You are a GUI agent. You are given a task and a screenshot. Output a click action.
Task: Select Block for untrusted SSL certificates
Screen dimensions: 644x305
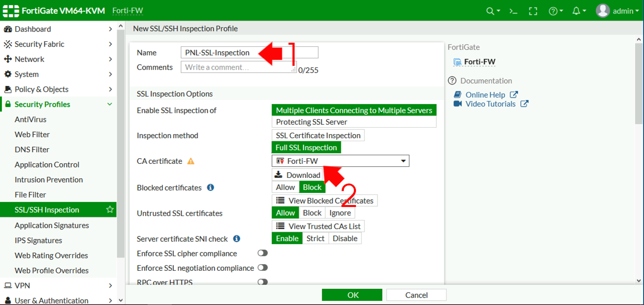pos(312,213)
